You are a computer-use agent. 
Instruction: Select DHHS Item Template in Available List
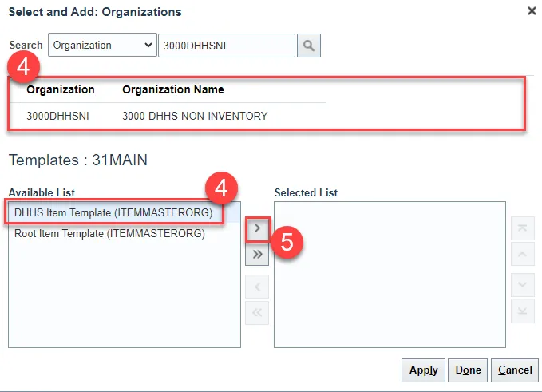click(x=114, y=213)
